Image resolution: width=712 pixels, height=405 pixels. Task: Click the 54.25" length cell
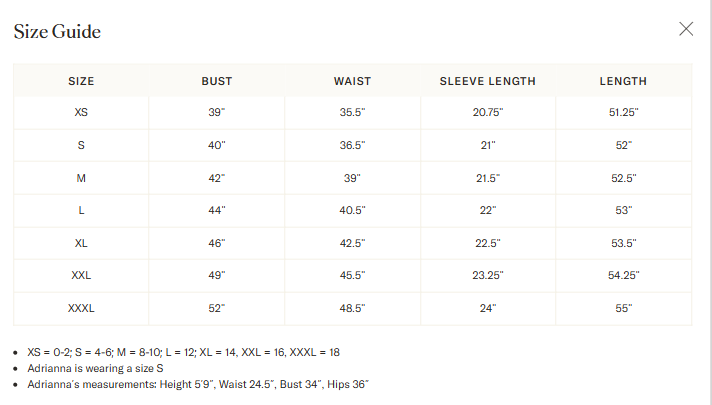623,275
